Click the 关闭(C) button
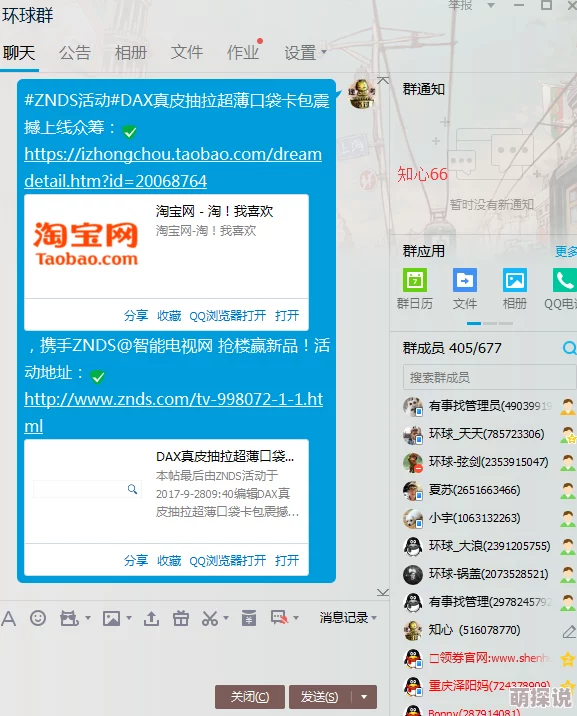Screen dimensions: 577x716 coord(250,697)
